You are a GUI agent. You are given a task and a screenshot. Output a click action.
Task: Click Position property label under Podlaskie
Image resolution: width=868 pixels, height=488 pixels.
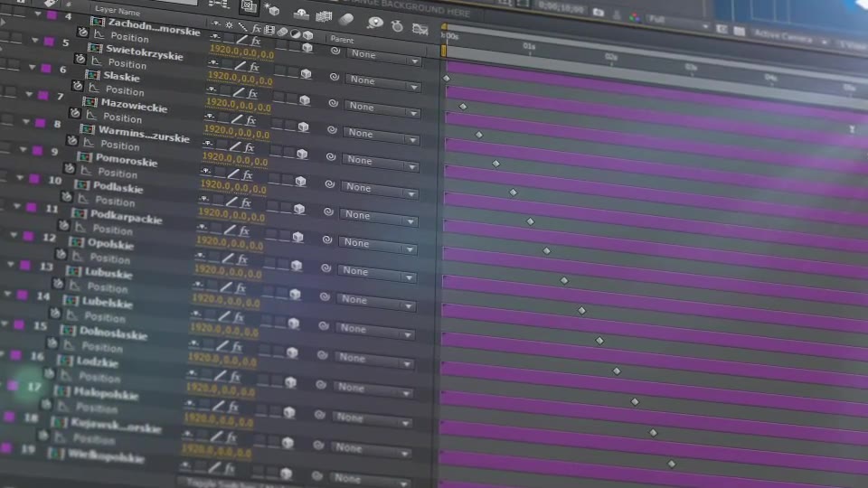coord(115,201)
